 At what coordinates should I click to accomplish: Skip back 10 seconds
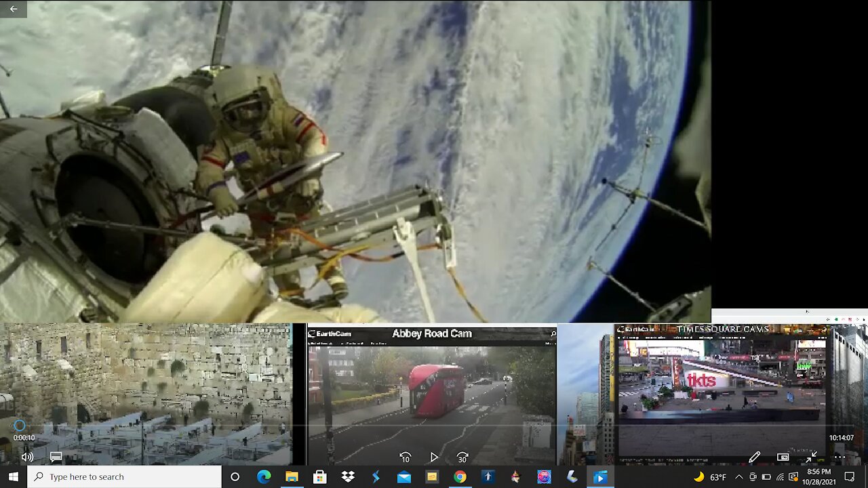click(405, 457)
